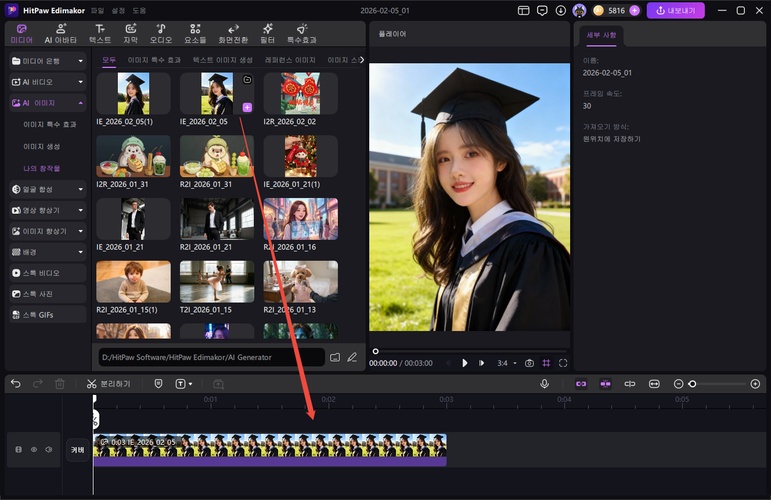Click the 내보내기 export button
The image size is (771, 500).
675,10
